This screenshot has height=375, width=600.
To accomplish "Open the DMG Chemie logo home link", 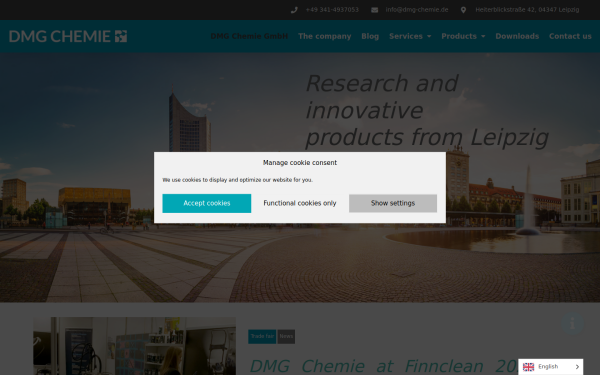I will click(68, 36).
